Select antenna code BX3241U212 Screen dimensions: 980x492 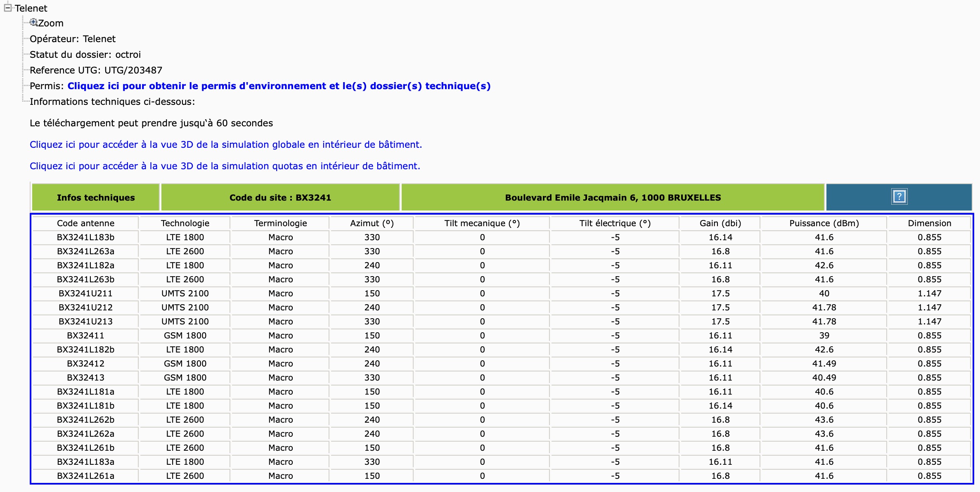point(85,307)
